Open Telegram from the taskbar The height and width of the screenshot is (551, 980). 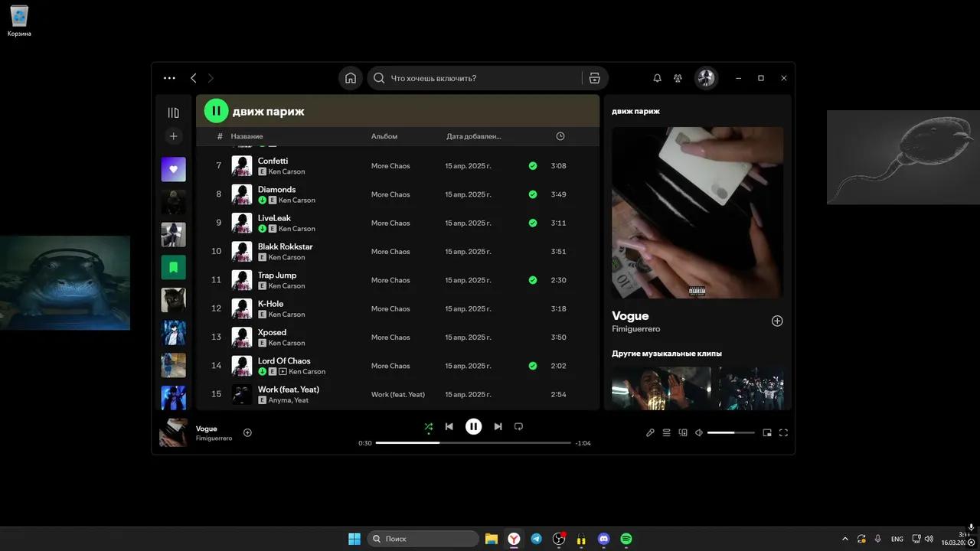[537, 539]
